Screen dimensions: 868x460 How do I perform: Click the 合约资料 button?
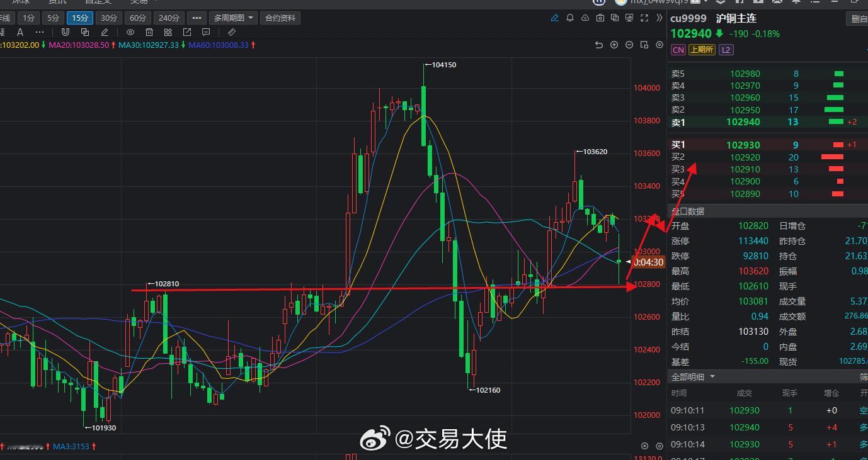(x=280, y=18)
